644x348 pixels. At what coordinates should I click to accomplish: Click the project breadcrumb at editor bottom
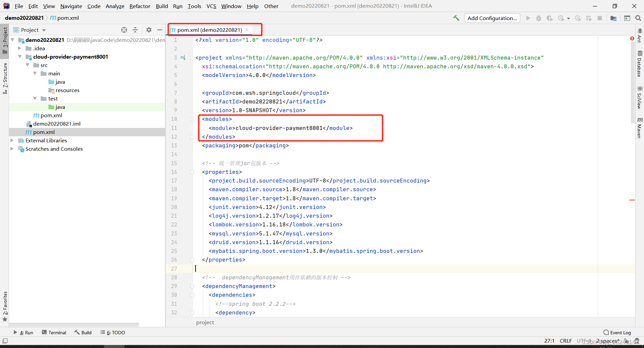click(205, 322)
